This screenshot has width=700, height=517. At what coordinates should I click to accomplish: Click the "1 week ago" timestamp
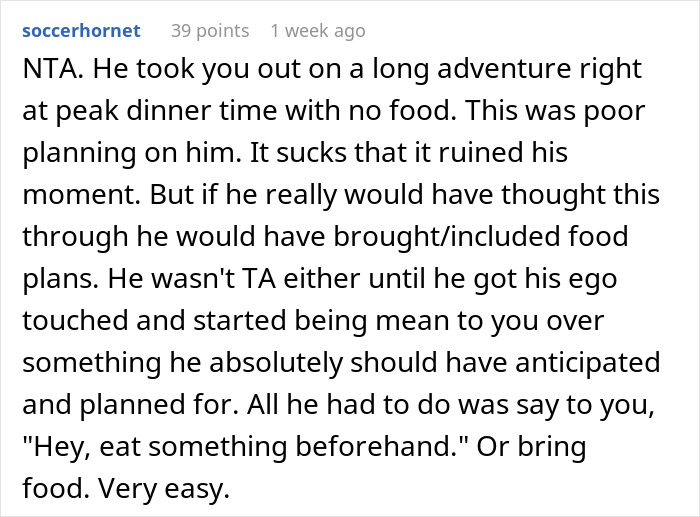coord(318,31)
